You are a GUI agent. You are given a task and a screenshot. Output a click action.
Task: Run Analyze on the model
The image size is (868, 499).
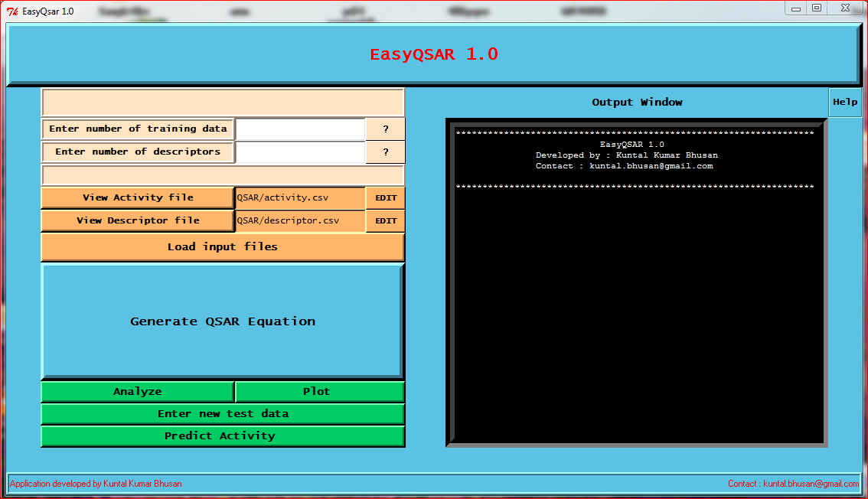click(138, 391)
